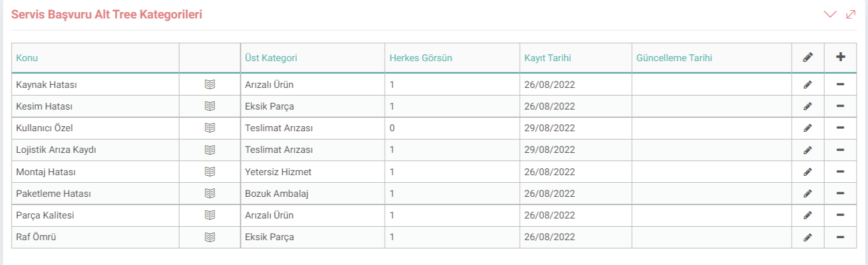Remove Lojistik Arıza Kaydı with minus icon
868x265 pixels.
click(x=840, y=150)
